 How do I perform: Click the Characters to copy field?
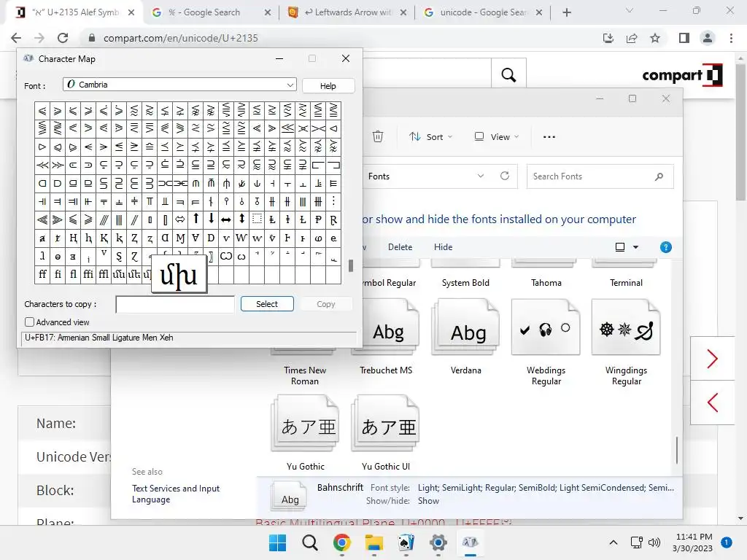point(175,304)
